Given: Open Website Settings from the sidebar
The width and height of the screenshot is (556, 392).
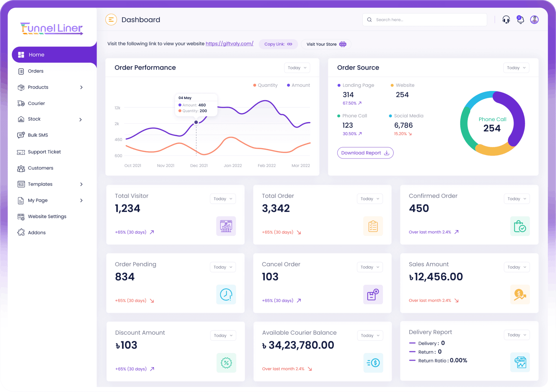Looking at the screenshot, I should click(47, 216).
